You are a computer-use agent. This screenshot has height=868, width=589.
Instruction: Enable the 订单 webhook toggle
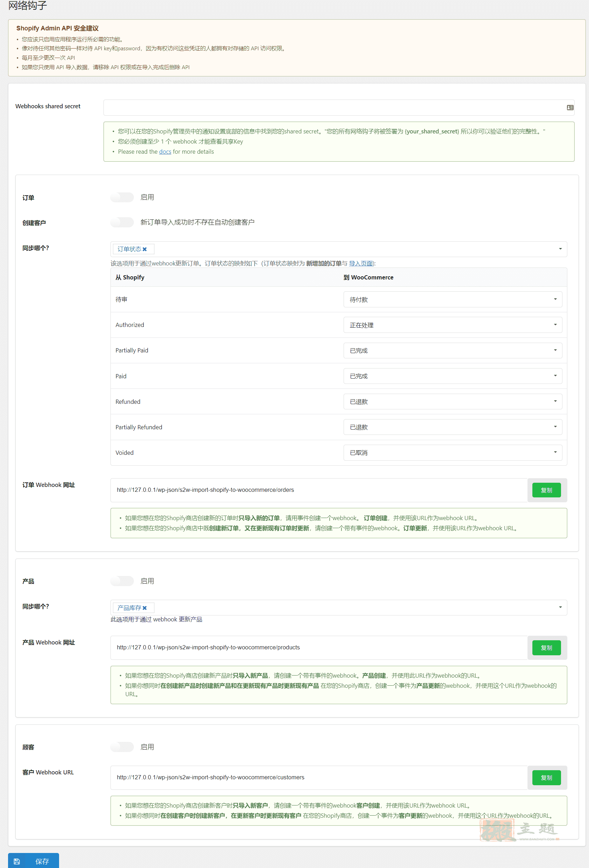point(122,197)
